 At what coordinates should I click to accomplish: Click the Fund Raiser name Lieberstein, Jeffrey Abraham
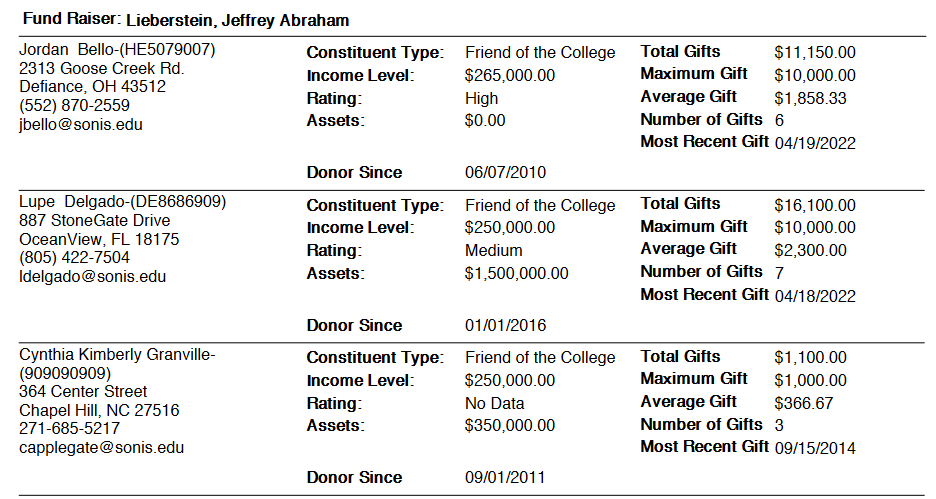[237, 20]
